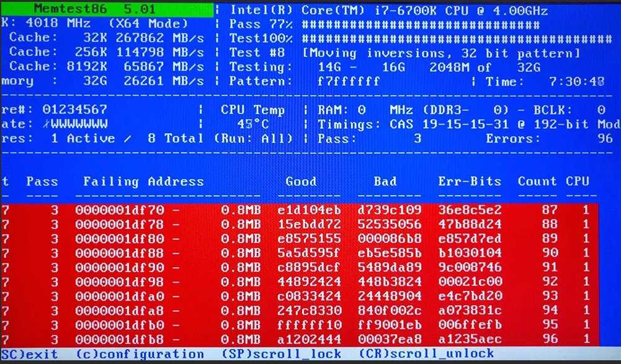
Task: Click the (SP)scroll_lock option
Action: [x=278, y=355]
